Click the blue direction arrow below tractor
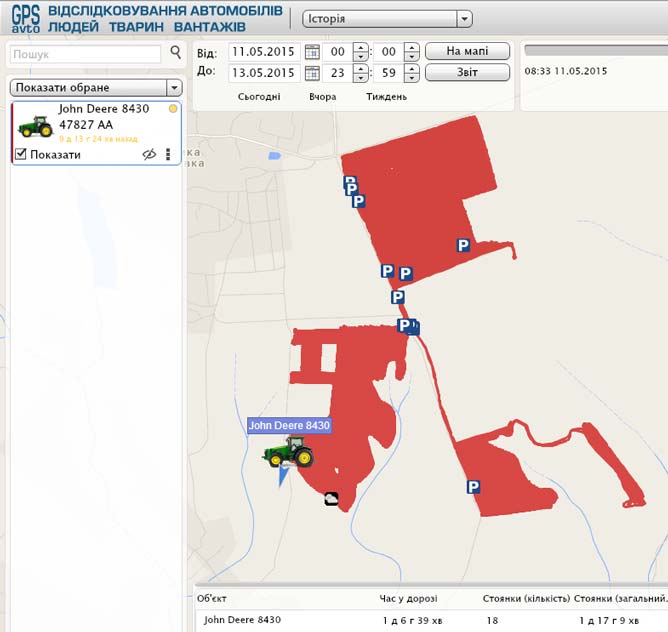668x632 pixels. (282, 476)
